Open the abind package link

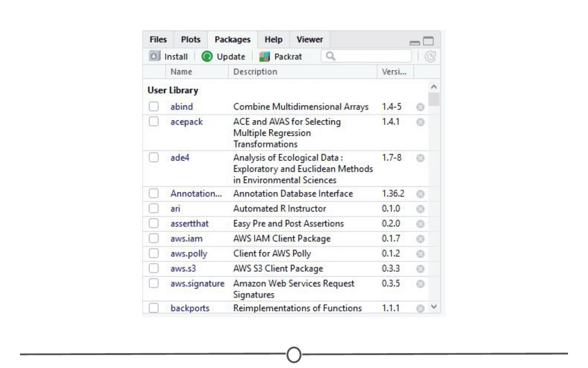click(x=181, y=107)
